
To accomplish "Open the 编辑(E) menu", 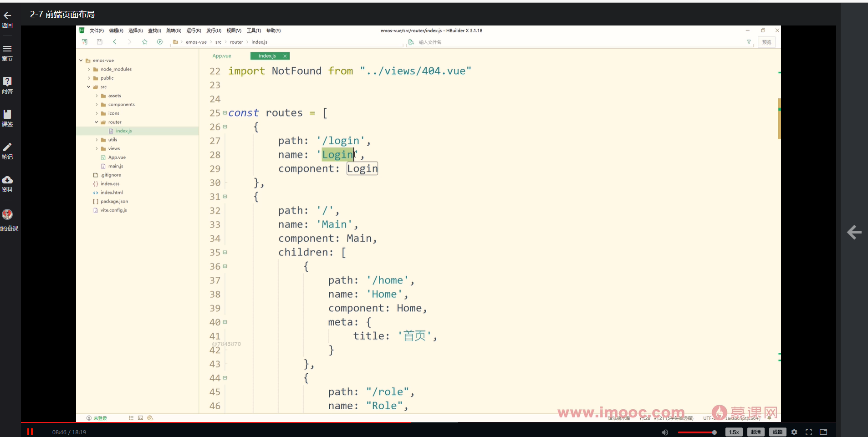I will [x=116, y=30].
